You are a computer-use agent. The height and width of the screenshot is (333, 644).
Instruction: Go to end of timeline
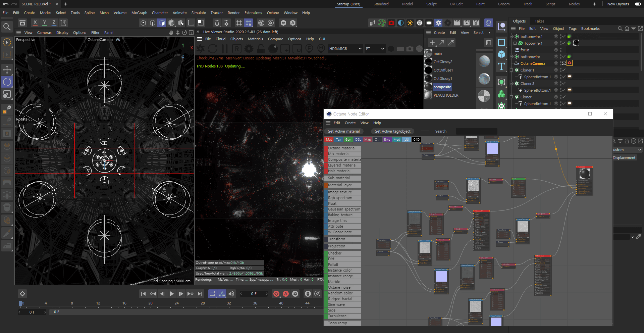click(200, 294)
